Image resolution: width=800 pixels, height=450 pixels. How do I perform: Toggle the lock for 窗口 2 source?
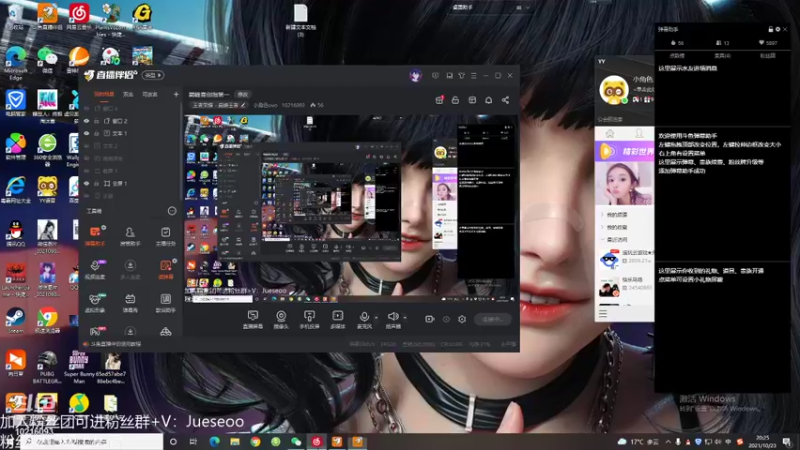[96, 121]
